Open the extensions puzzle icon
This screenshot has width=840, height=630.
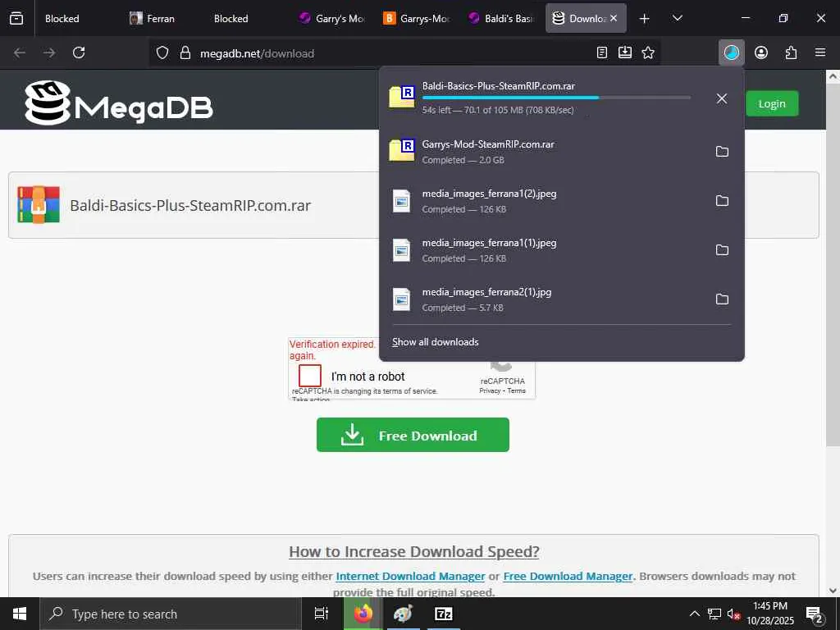[791, 52]
